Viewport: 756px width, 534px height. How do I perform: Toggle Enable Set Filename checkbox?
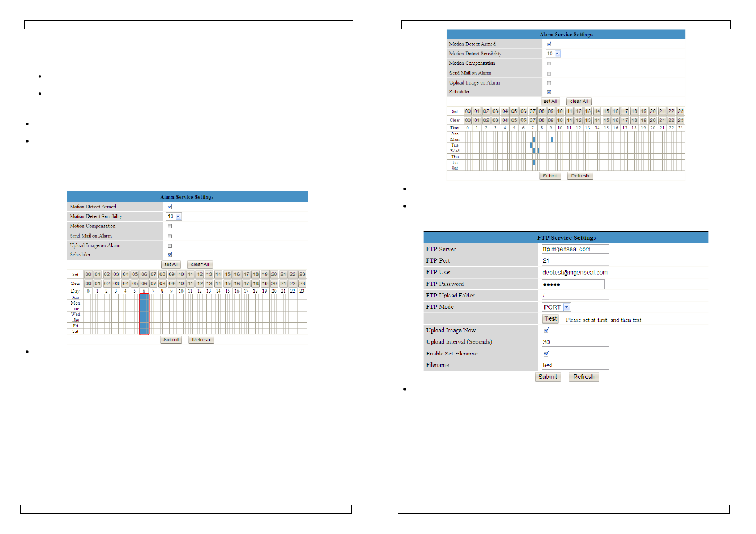coord(546,354)
